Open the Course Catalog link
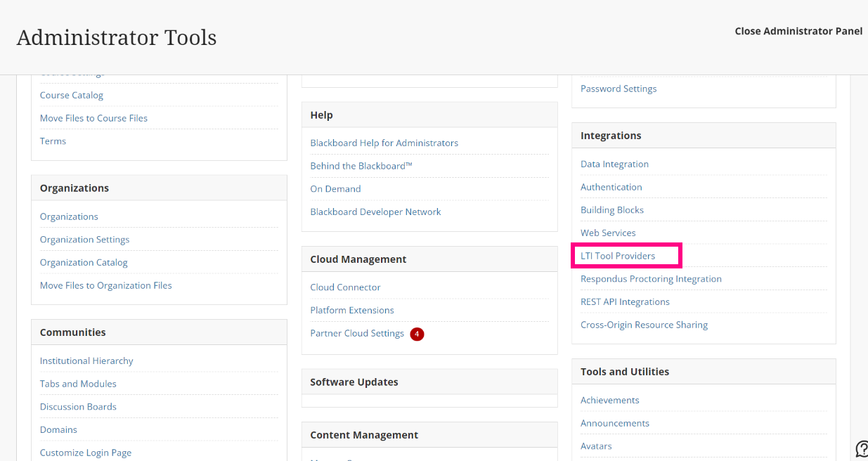 pyautogui.click(x=72, y=95)
